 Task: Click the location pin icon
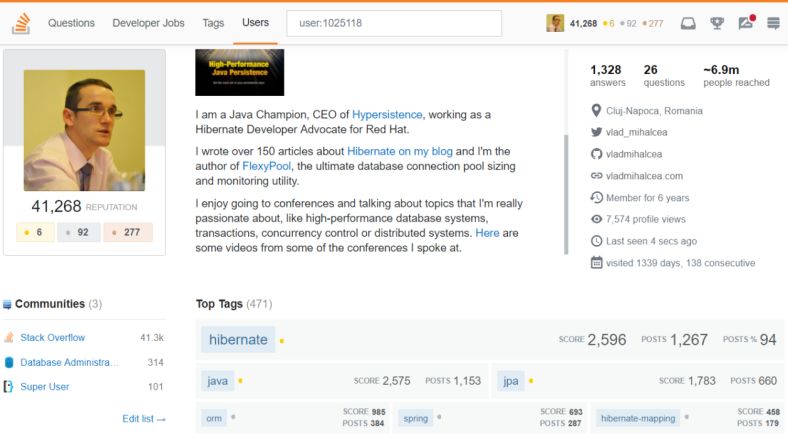596,111
